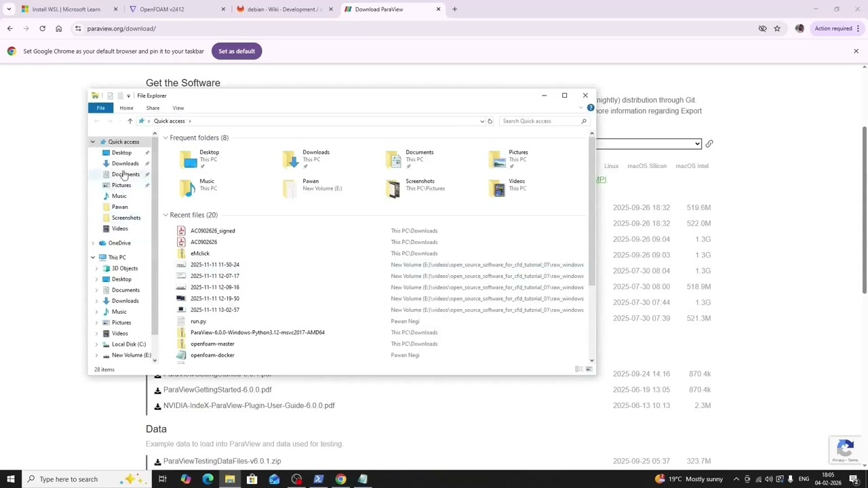Viewport: 868px width, 488px height.
Task: Expand the ribbon with the chevron
Action: click(x=582, y=108)
